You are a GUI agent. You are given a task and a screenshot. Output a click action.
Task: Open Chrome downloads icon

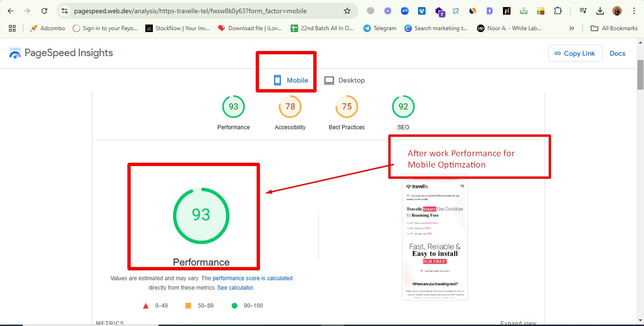tap(600, 11)
